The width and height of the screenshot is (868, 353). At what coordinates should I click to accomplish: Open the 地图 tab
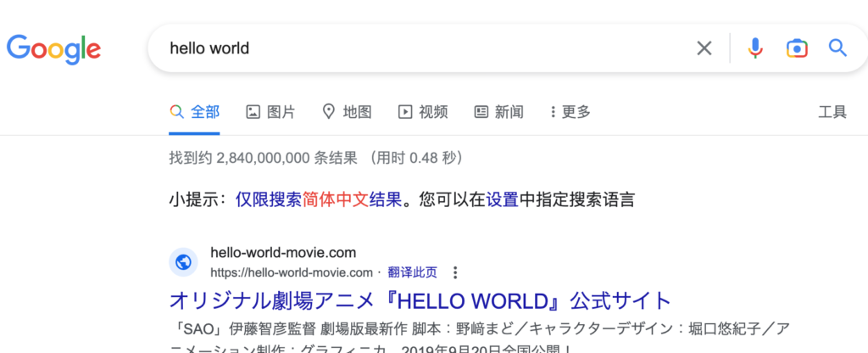pyautogui.click(x=347, y=112)
